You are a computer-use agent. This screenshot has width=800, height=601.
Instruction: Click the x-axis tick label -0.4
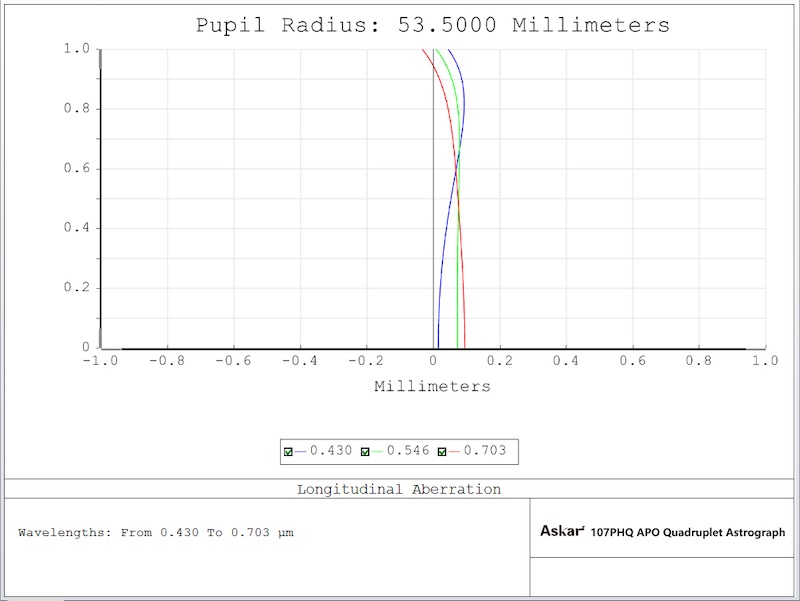pos(300,361)
